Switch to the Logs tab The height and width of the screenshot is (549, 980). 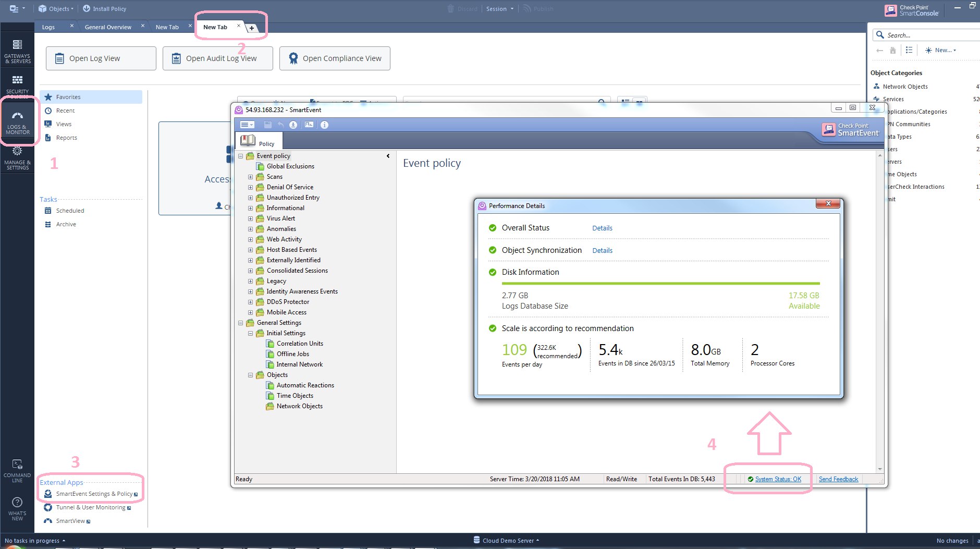48,27
